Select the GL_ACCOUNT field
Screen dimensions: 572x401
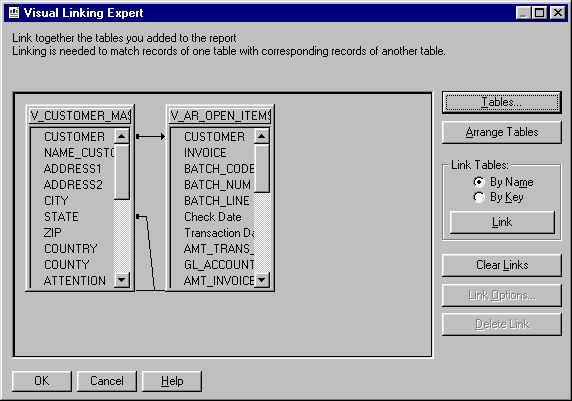click(219, 265)
